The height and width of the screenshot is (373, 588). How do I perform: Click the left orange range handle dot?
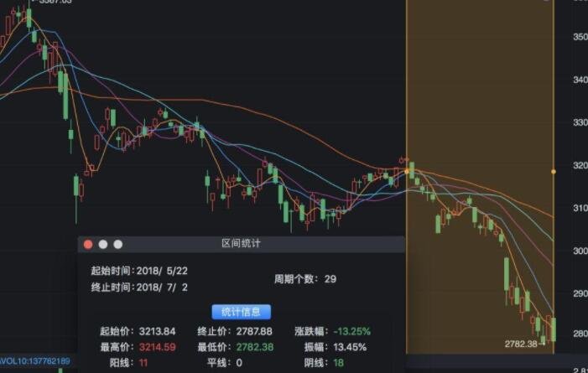[407, 171]
